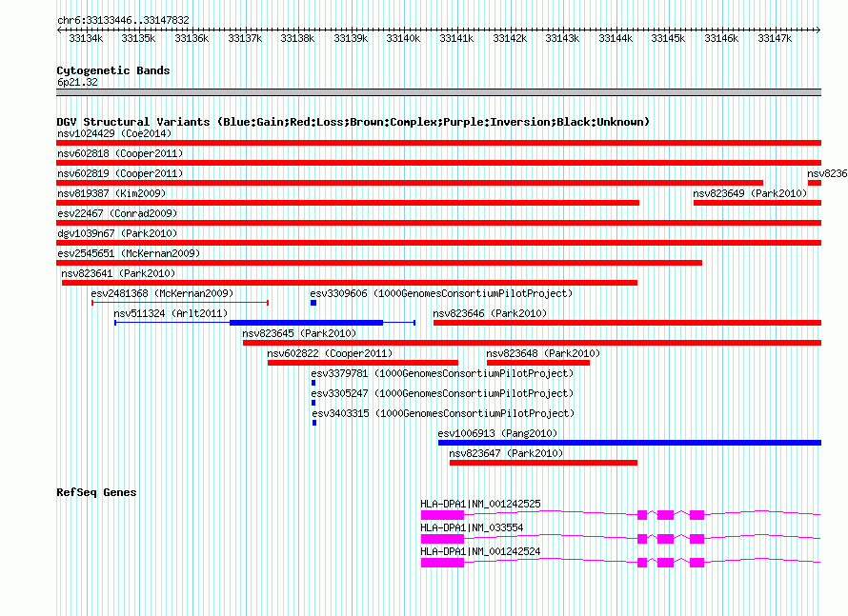Click nsv602822 (Cooper2011) red bar
Image resolution: width=848 pixels, height=616 pixels.
coord(363,363)
